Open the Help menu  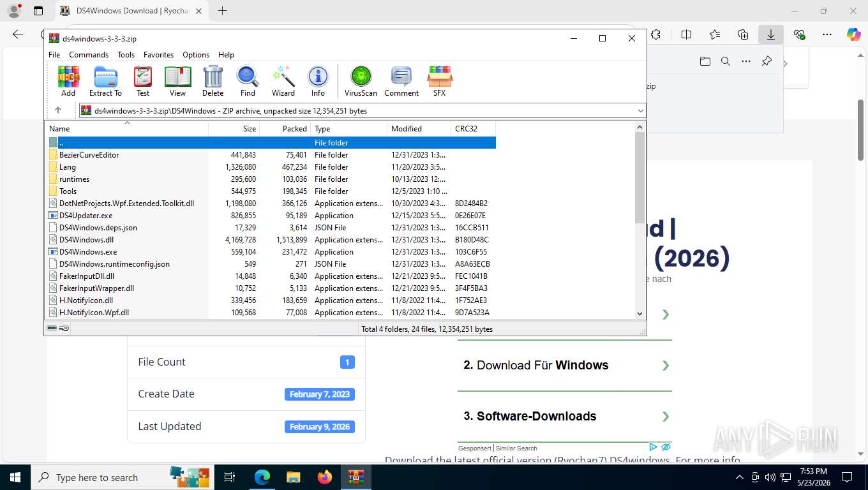click(226, 55)
